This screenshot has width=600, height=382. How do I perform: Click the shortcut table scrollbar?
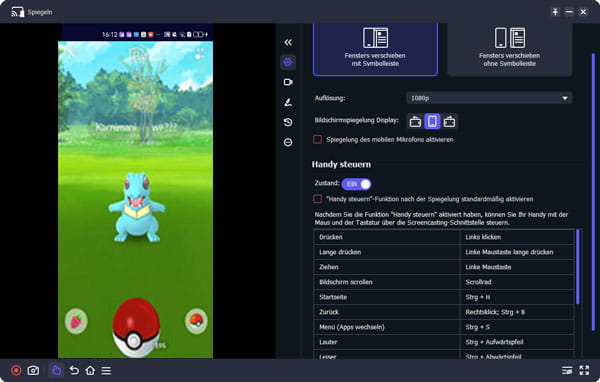pyautogui.click(x=578, y=267)
